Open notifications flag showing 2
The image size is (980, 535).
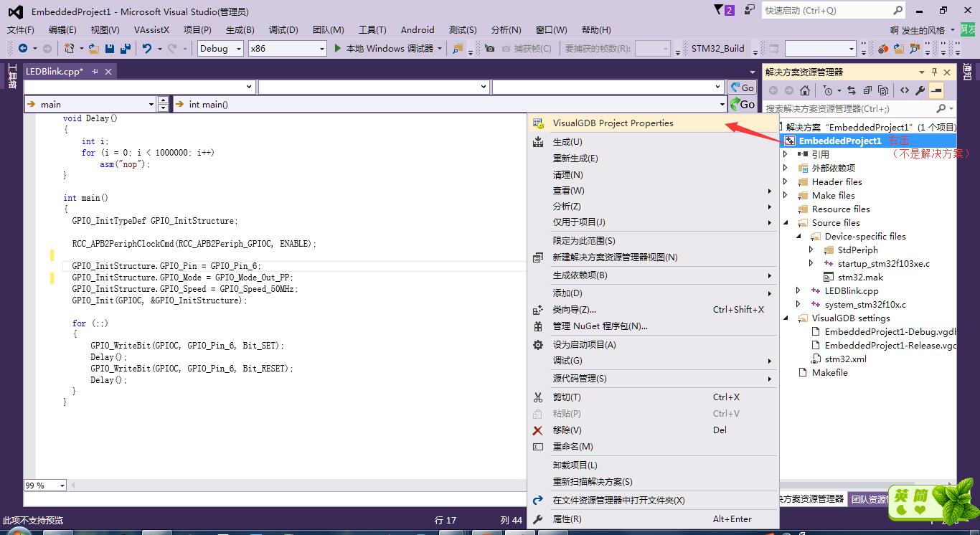(x=724, y=10)
